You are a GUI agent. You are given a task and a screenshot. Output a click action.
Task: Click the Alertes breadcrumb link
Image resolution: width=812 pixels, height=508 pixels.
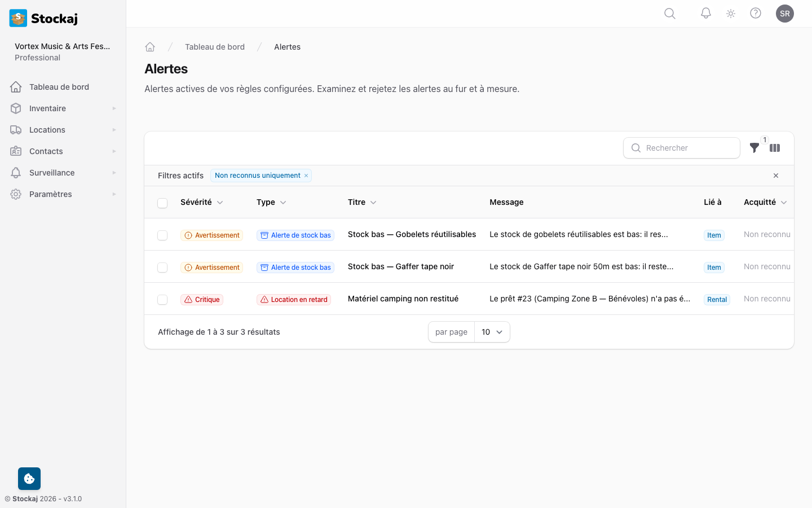pyautogui.click(x=287, y=46)
